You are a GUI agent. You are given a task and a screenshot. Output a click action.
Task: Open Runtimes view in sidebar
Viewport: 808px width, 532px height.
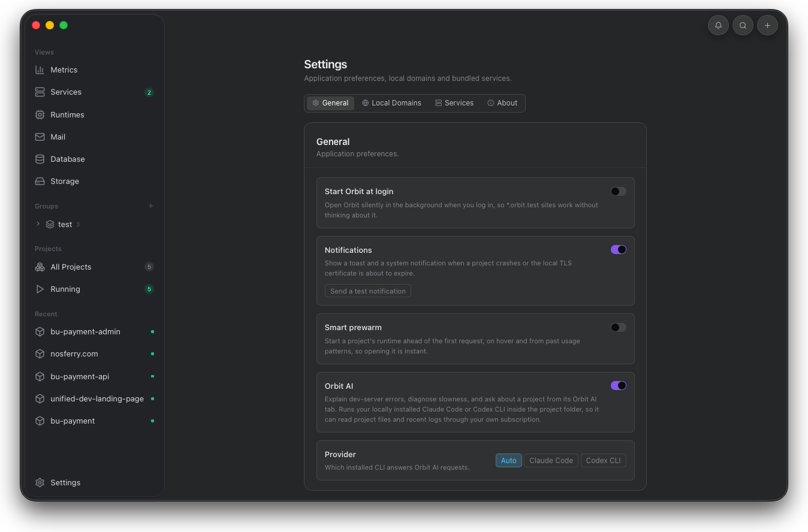pos(95,114)
